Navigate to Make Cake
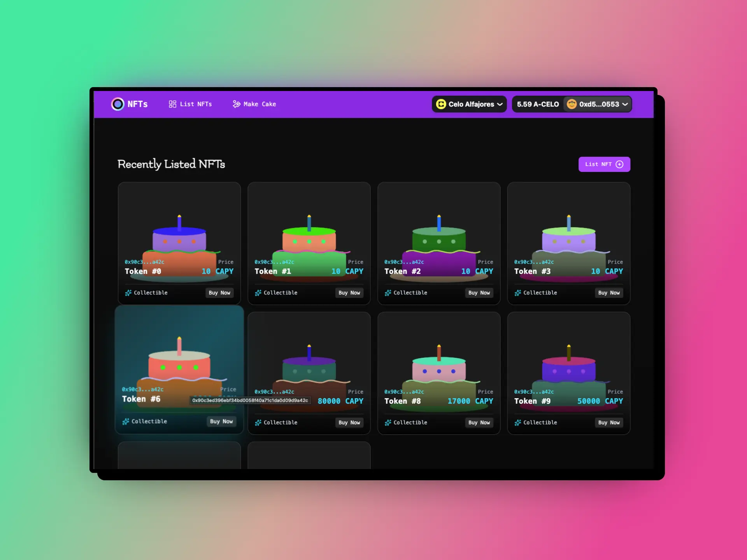747x560 pixels. pyautogui.click(x=259, y=104)
